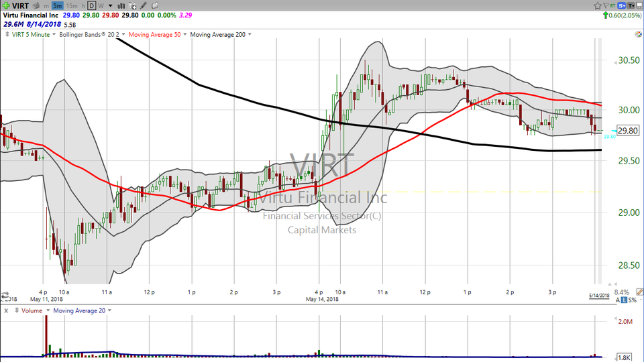The width and height of the screenshot is (644, 362).
Task: Click the May 14, 2018 date label
Action: pos(322,299)
